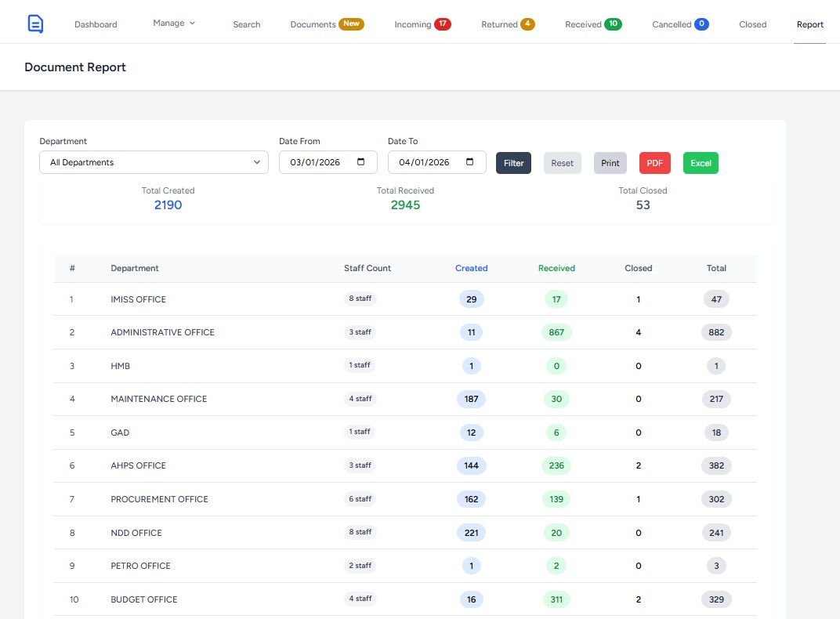Viewport: 840px width, 619px height.
Task: Click the Date From input field
Action: pyautogui.click(x=328, y=162)
